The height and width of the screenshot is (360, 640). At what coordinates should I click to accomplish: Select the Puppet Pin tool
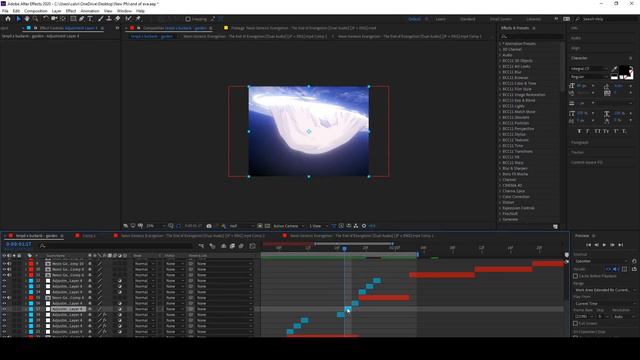(x=138, y=19)
